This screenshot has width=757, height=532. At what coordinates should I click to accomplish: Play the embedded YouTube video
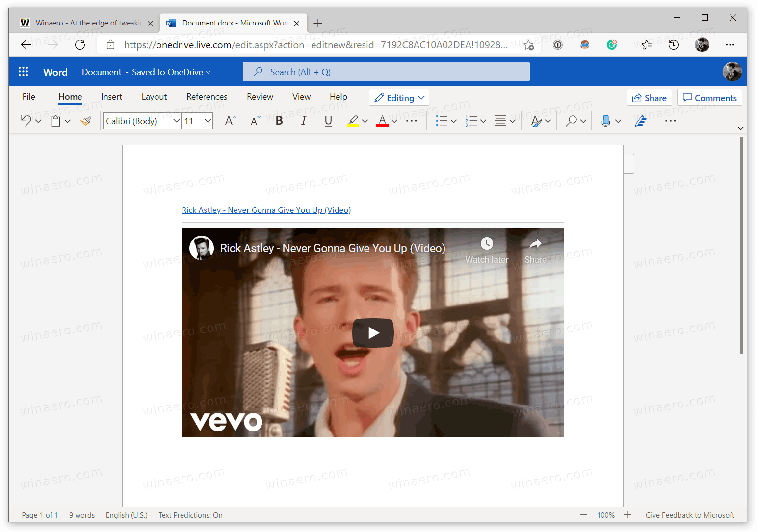(373, 333)
